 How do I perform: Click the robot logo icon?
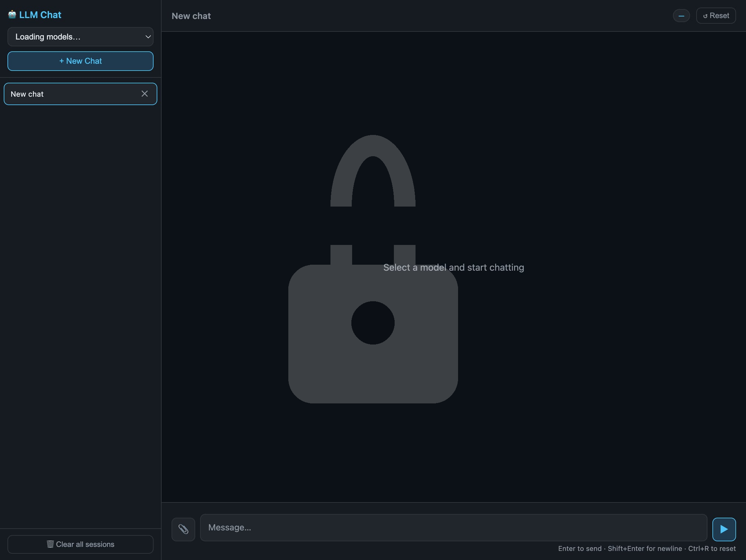click(x=12, y=15)
